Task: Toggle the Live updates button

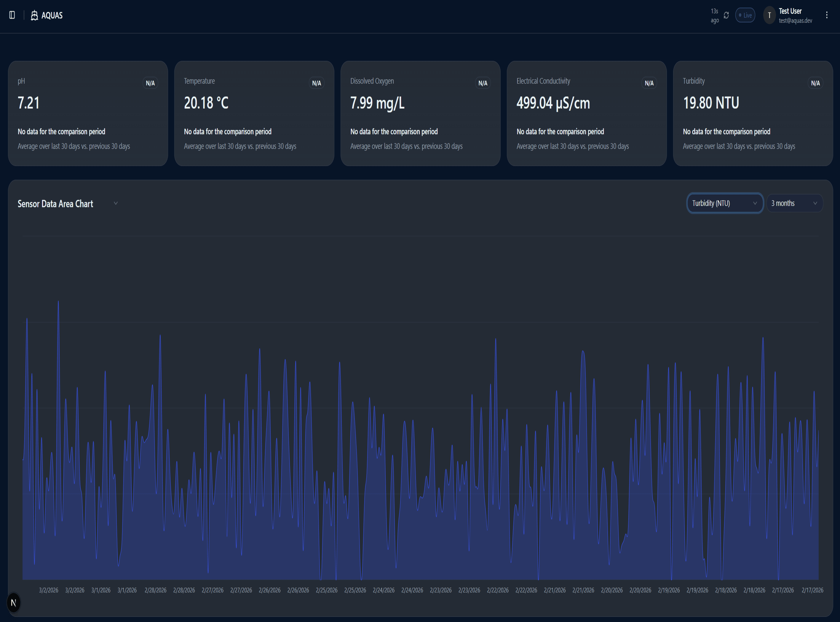Action: pyautogui.click(x=745, y=15)
